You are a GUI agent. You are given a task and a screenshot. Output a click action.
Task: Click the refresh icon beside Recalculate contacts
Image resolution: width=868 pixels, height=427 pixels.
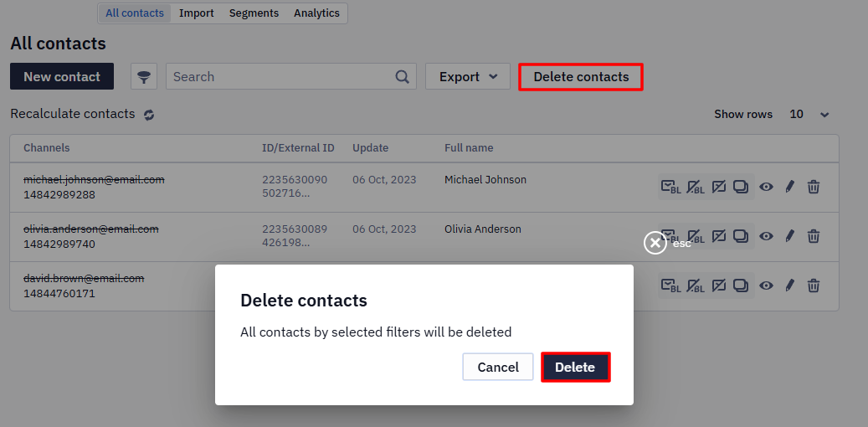pos(149,115)
